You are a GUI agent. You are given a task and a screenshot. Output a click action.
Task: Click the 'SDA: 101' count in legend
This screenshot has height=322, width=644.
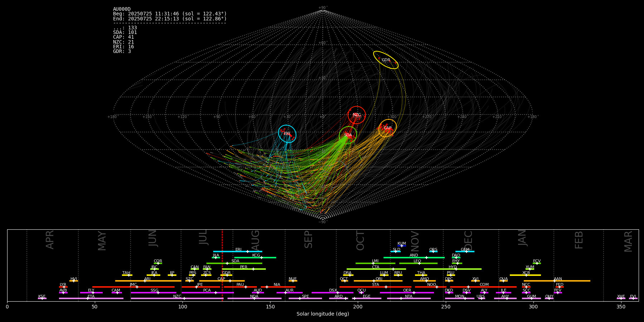click(125, 33)
